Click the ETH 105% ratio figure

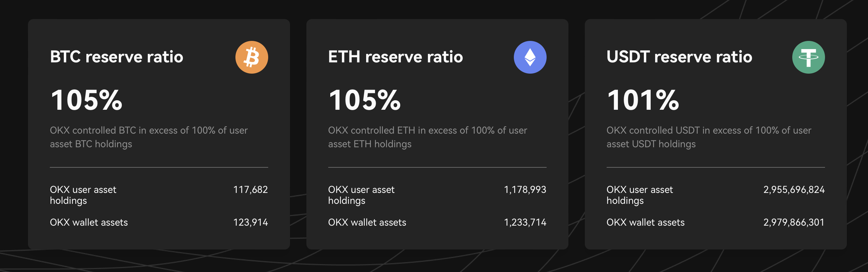point(365,100)
